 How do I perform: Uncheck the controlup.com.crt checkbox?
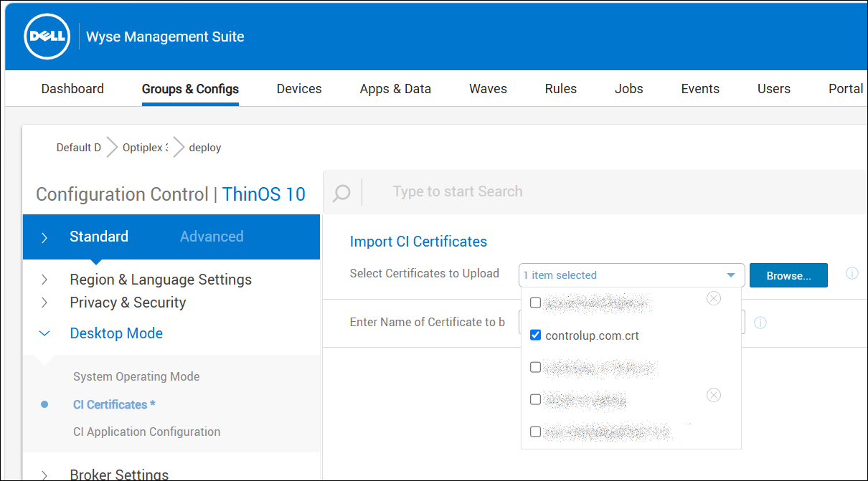(535, 335)
